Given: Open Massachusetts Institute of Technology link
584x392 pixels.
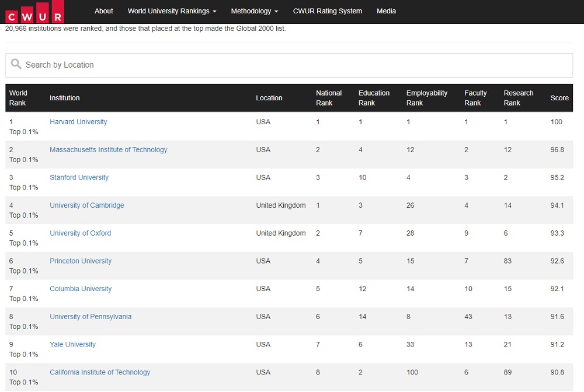Looking at the screenshot, I should click(x=108, y=150).
